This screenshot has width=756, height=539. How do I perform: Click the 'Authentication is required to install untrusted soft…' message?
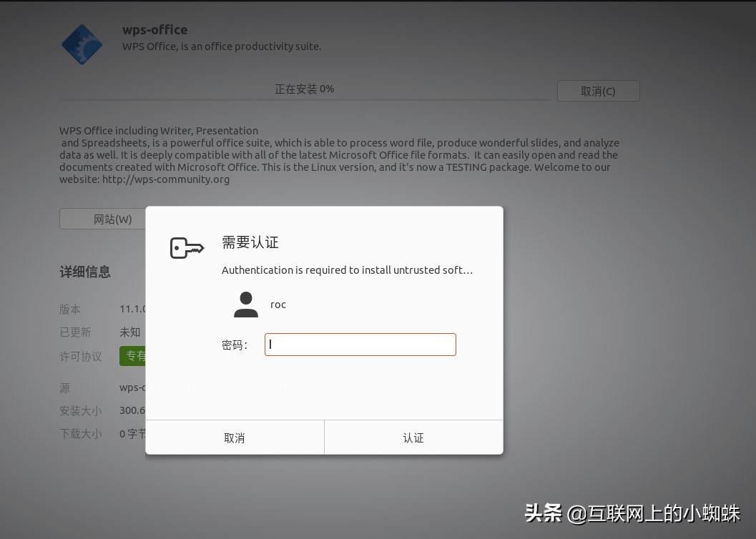pyautogui.click(x=347, y=270)
